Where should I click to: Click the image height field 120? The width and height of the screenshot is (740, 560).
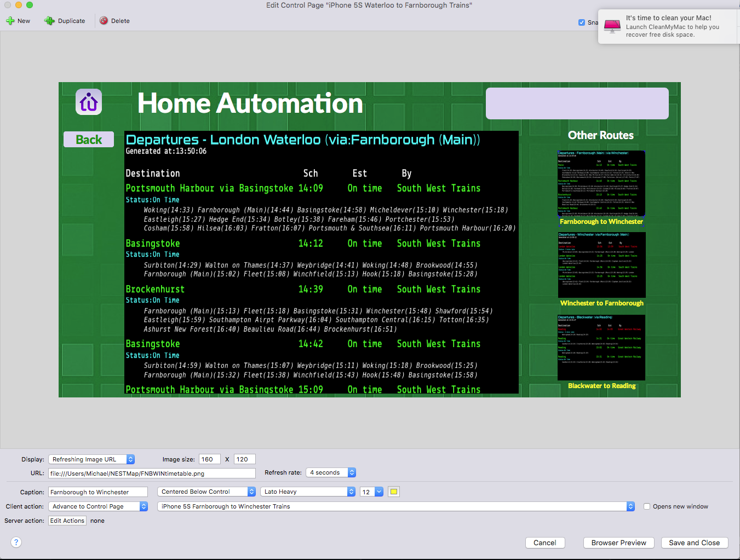(x=245, y=459)
